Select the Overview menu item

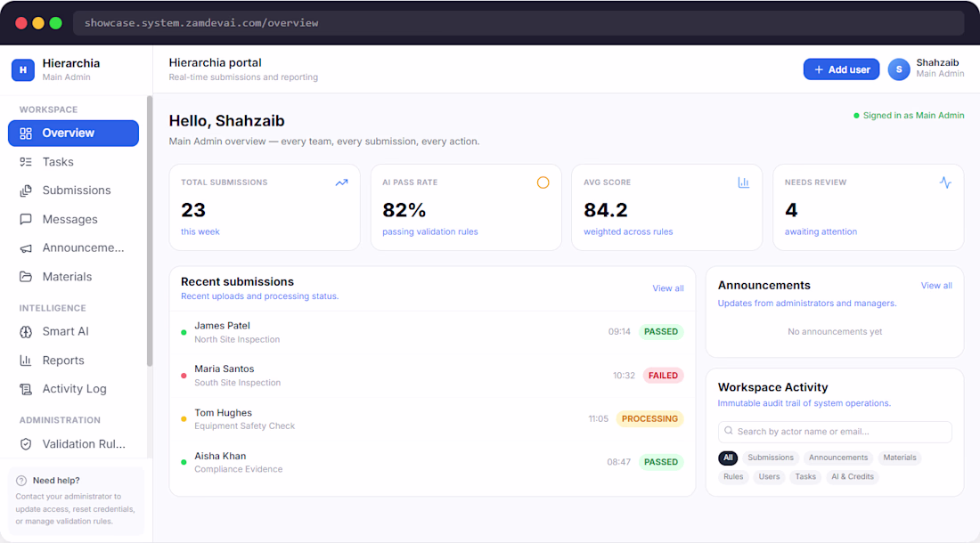click(73, 133)
